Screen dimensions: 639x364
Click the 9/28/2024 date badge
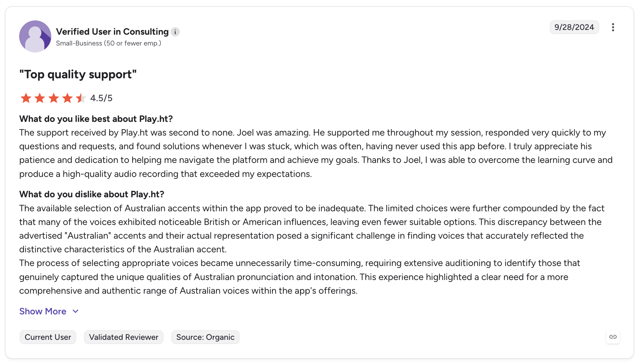pyautogui.click(x=574, y=27)
